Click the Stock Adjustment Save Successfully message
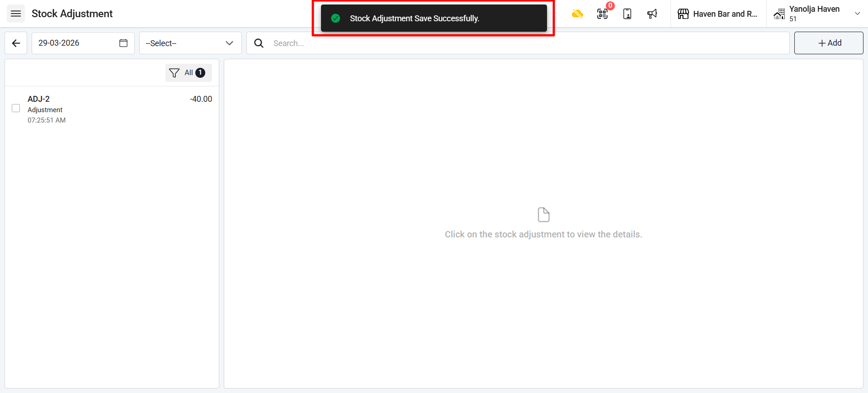Screen dimensions: 868x393 tap(415, 19)
